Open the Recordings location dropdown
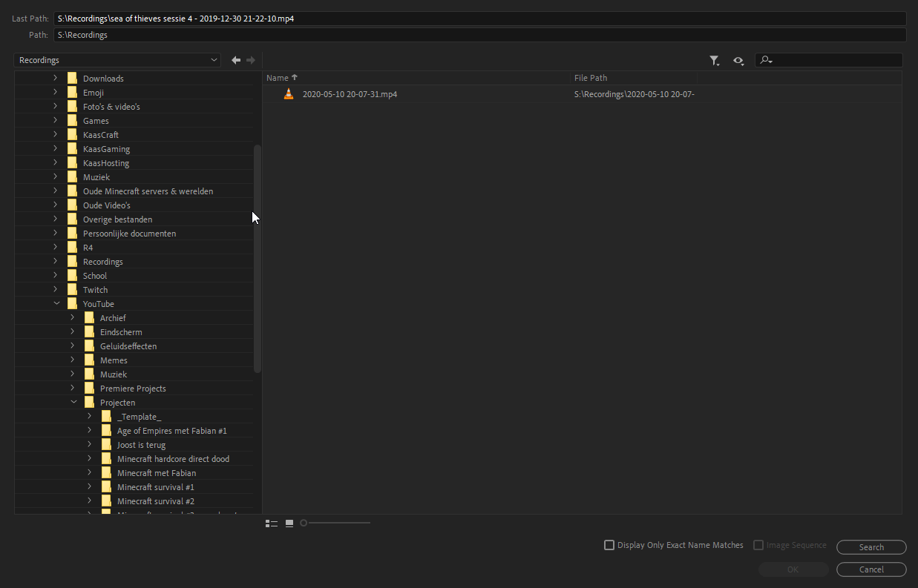Viewport: 918px width, 588px height. tap(117, 60)
